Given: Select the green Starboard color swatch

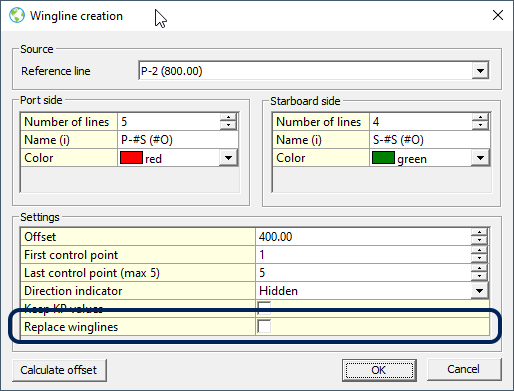Looking at the screenshot, I should point(383,158).
